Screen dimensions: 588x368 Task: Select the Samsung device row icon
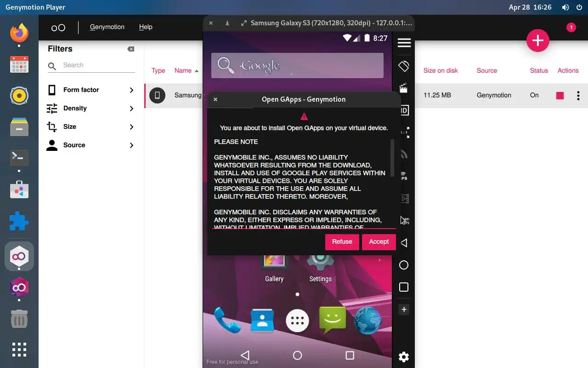tap(157, 96)
